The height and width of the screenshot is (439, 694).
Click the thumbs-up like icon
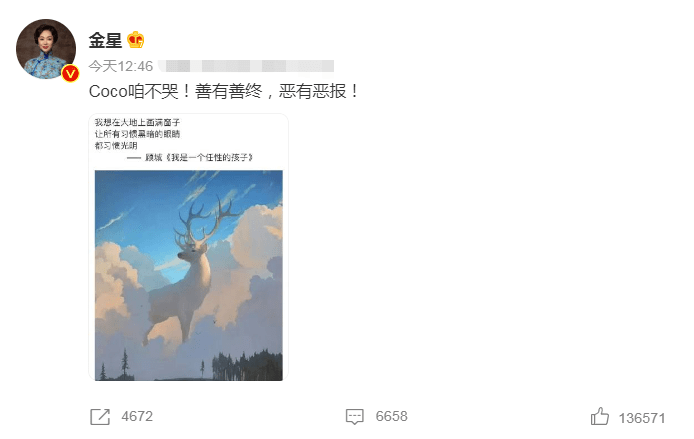[600, 416]
